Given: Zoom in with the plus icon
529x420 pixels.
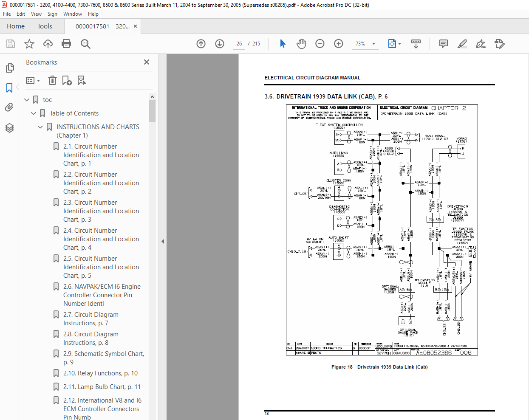Looking at the screenshot, I should 339,44.
